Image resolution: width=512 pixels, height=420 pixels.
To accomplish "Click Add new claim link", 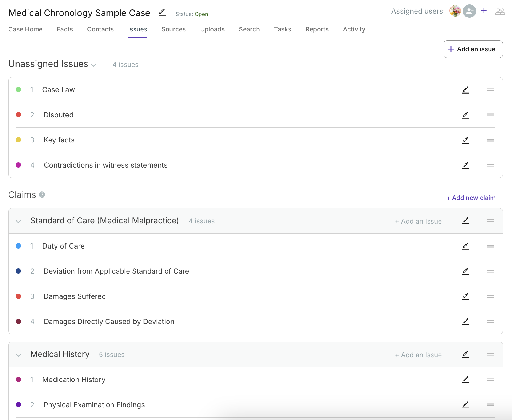I will [x=471, y=198].
